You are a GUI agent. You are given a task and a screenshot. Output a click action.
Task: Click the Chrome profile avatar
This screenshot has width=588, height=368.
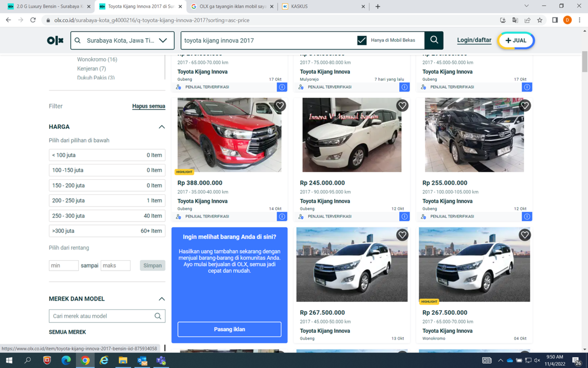click(567, 20)
